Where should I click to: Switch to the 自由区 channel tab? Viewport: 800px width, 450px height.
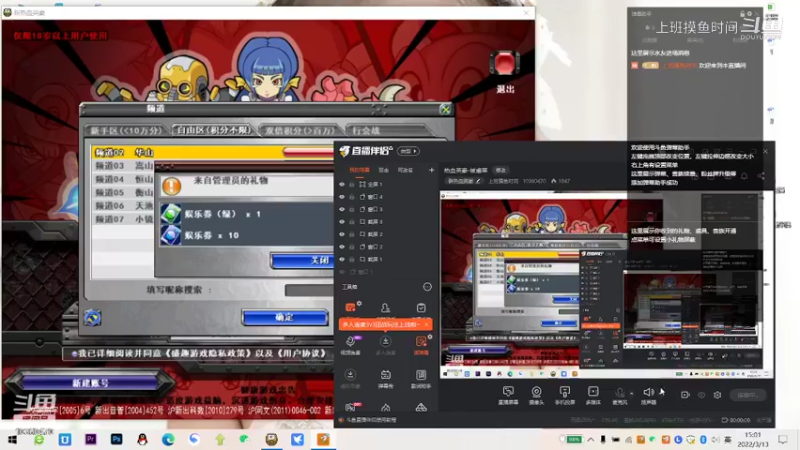pos(214,130)
